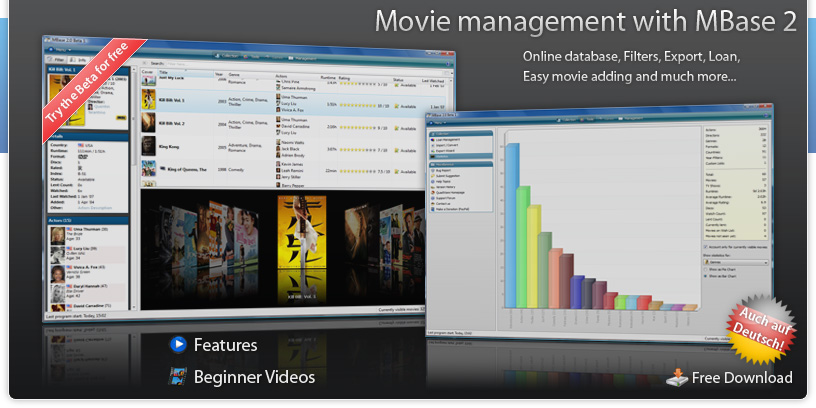
Task: Set the star rating for King of Queens
Action: (358, 171)
